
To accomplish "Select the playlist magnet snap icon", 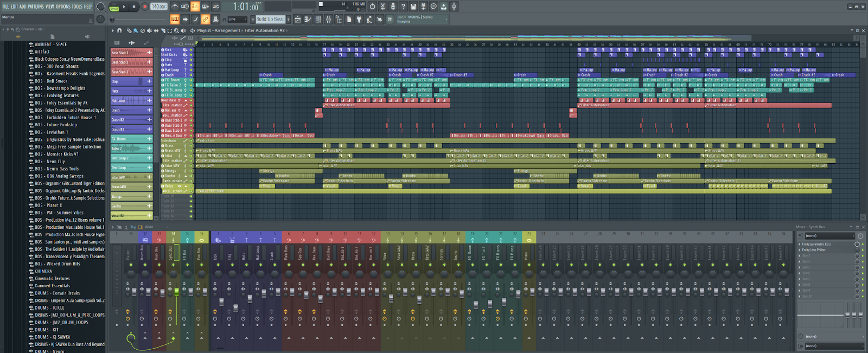I will point(119,31).
